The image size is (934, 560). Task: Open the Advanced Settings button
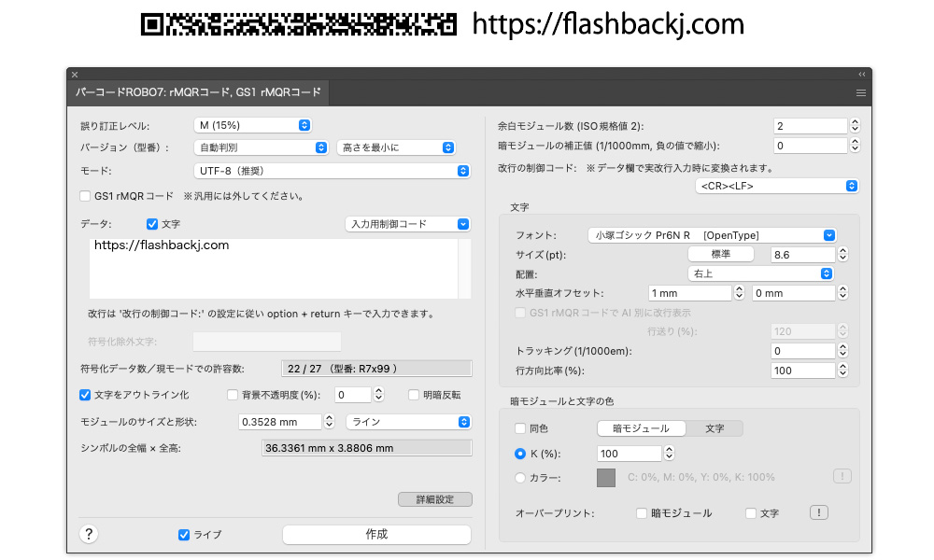tap(434, 499)
